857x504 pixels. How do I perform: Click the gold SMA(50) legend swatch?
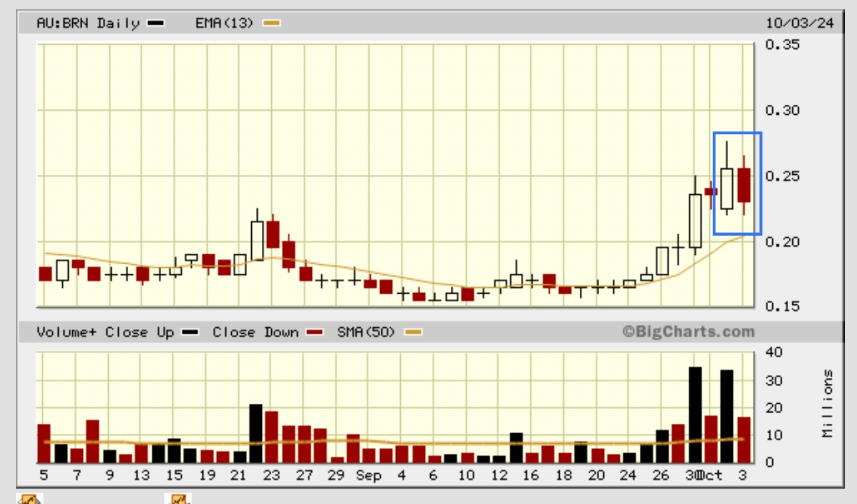(413, 332)
